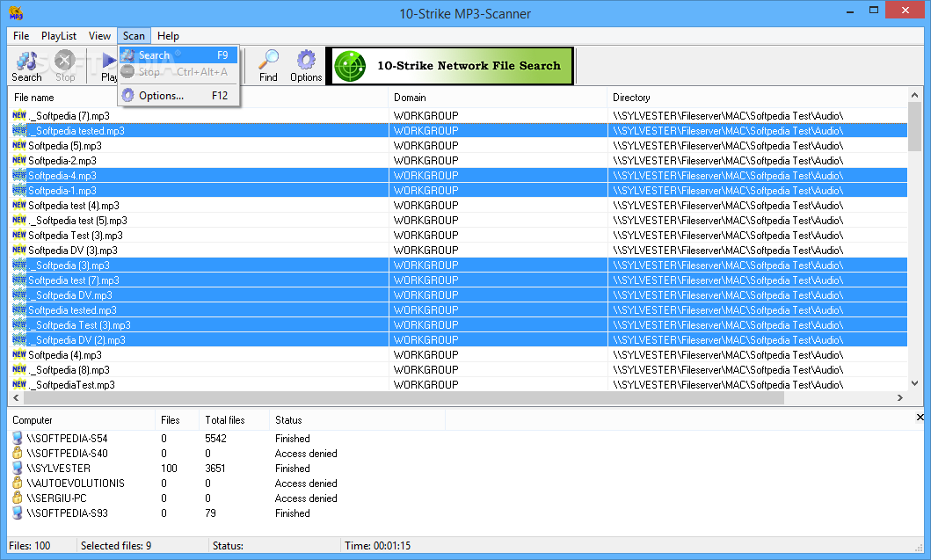Click the app icon in title bar
The height and width of the screenshot is (560, 931).
(16, 12)
